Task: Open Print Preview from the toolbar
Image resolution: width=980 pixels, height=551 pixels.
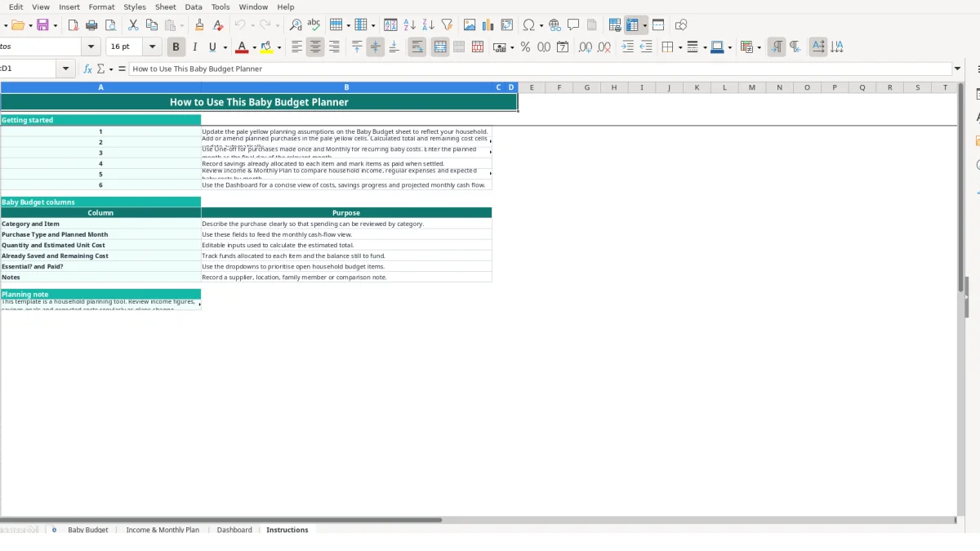Action: coord(110,25)
